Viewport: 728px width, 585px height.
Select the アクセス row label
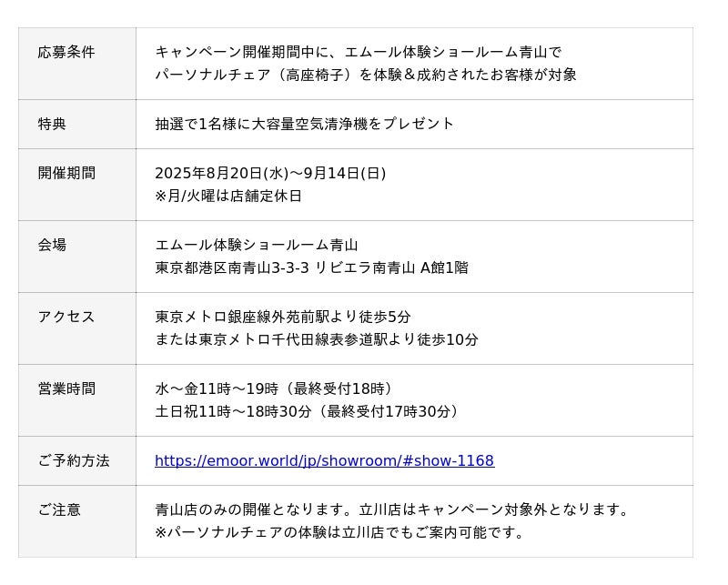tap(66, 318)
